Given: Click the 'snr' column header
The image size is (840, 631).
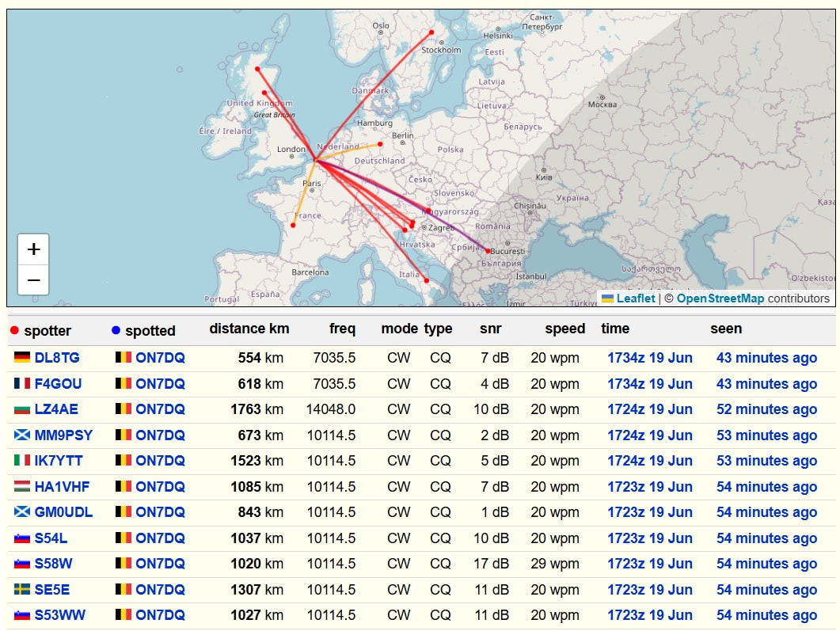Looking at the screenshot, I should [490, 329].
